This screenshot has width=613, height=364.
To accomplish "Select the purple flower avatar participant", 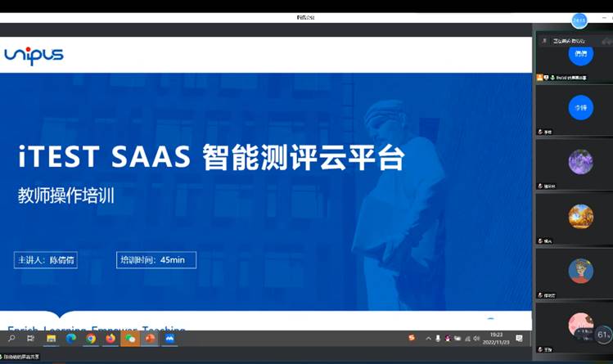I will (580, 162).
